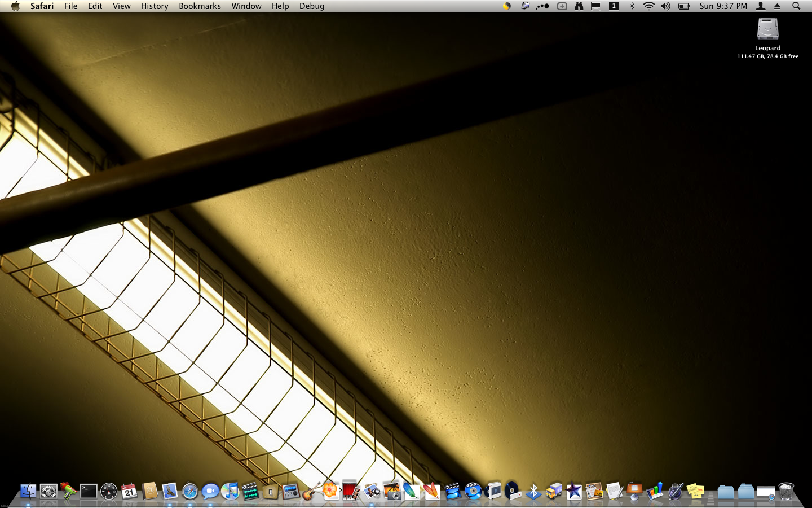Launch Mail stamp icon in Dock
The image size is (812, 508).
click(170, 491)
